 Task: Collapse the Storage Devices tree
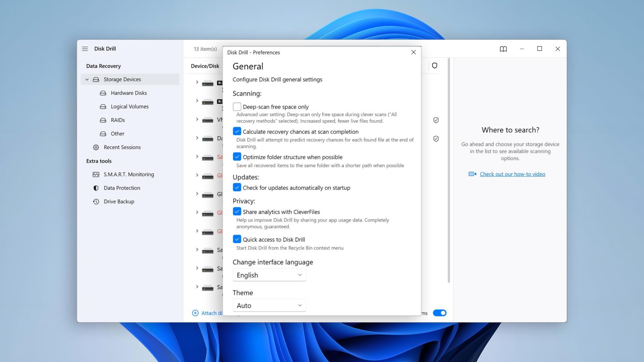click(x=87, y=79)
